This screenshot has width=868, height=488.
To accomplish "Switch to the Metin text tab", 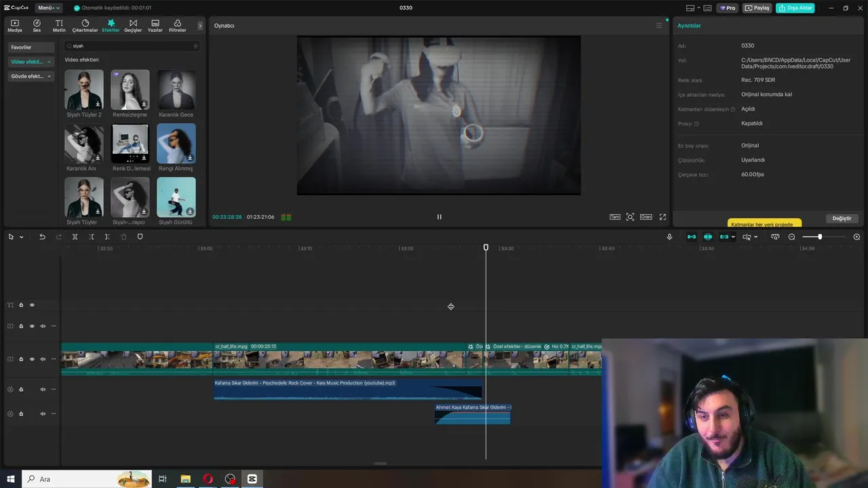I will click(59, 26).
